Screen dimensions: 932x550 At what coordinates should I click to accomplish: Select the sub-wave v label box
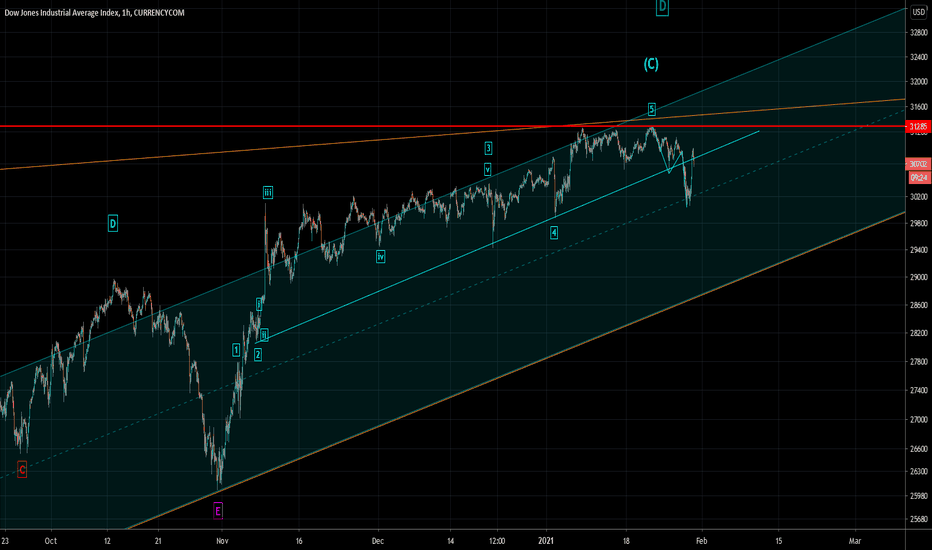point(487,169)
